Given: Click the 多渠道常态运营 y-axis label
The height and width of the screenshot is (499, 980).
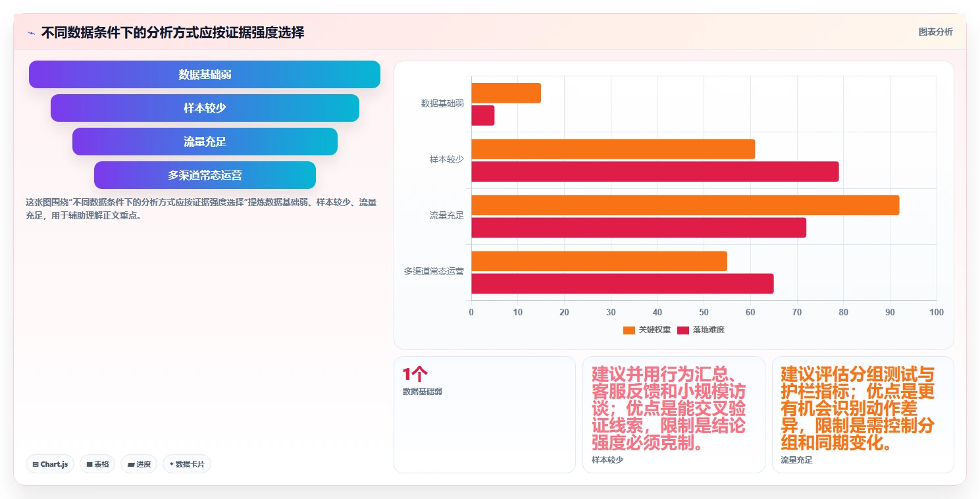Looking at the screenshot, I should click(434, 272).
